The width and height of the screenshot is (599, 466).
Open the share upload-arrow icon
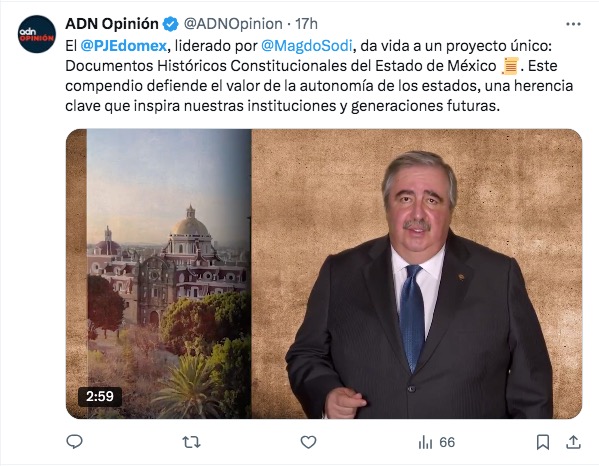(x=573, y=442)
